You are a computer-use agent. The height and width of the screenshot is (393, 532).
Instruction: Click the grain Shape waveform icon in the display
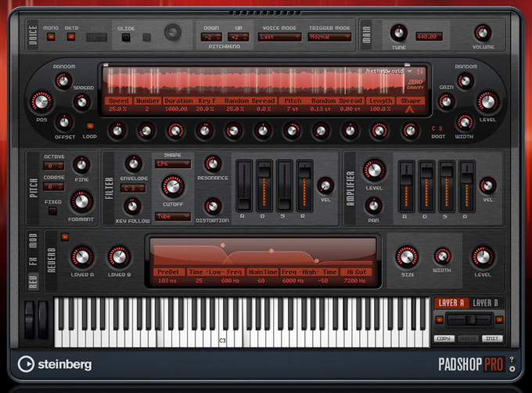coord(410,110)
